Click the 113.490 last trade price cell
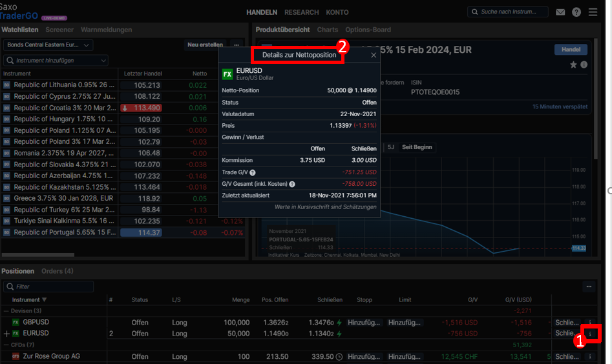Screen dimensions: 612x364 [x=141, y=108]
